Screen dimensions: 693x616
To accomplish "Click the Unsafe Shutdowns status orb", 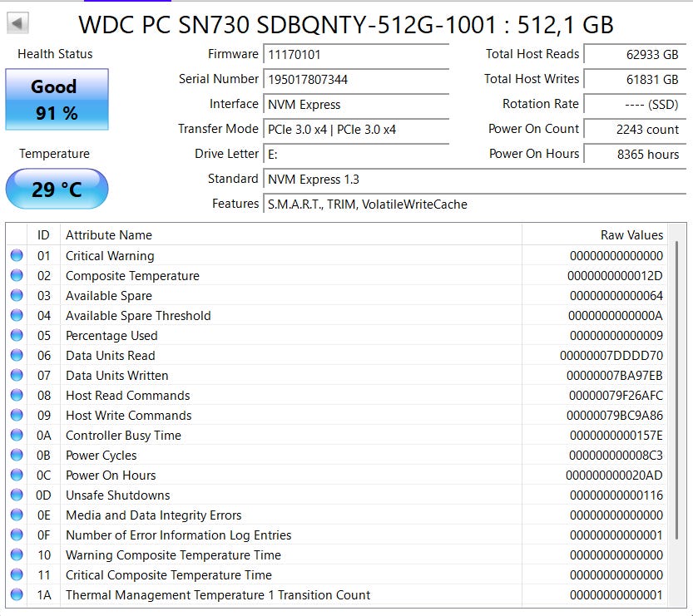I will [x=17, y=495].
